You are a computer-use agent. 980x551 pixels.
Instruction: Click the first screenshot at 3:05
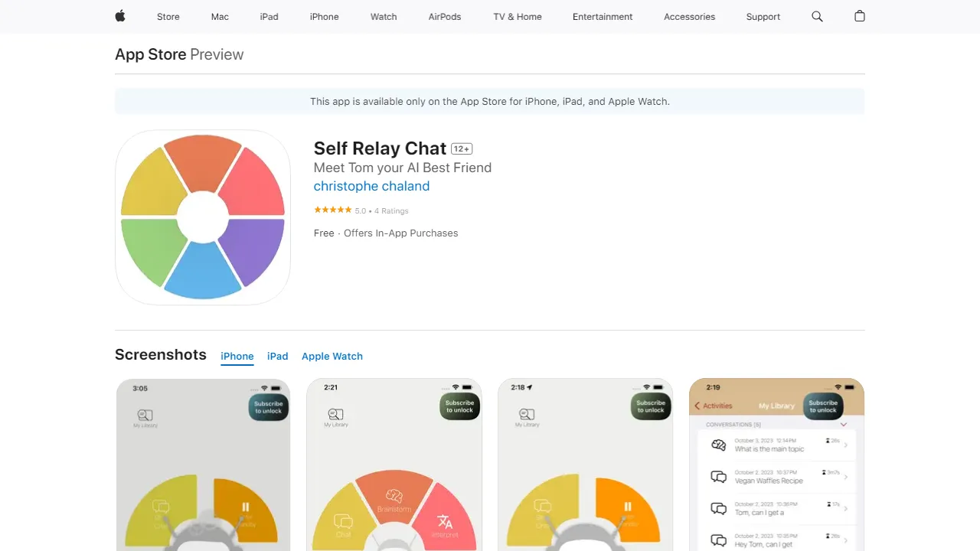point(203,465)
